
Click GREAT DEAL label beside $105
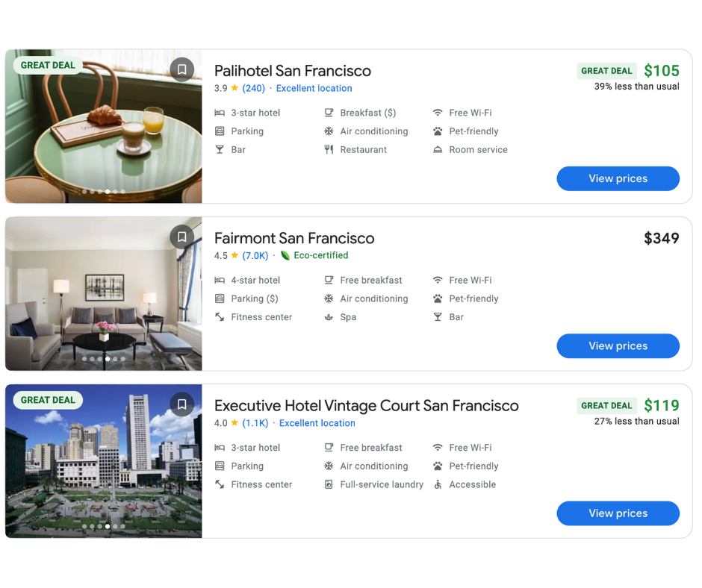pos(606,71)
